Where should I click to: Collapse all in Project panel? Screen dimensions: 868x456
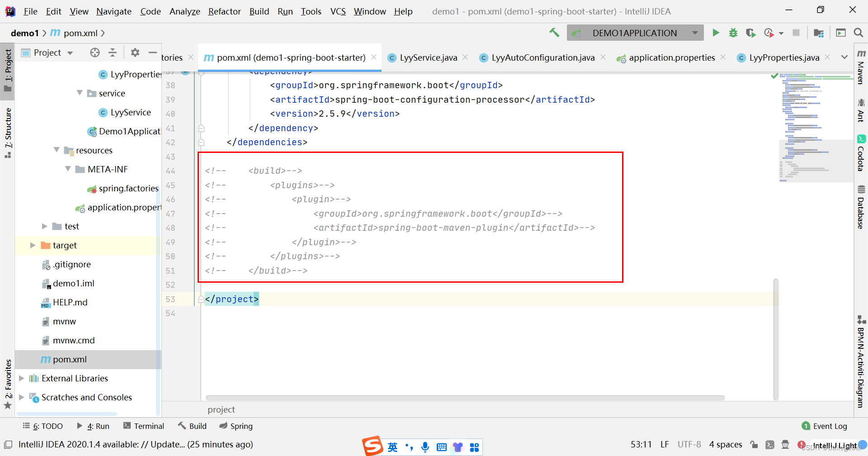(113, 52)
